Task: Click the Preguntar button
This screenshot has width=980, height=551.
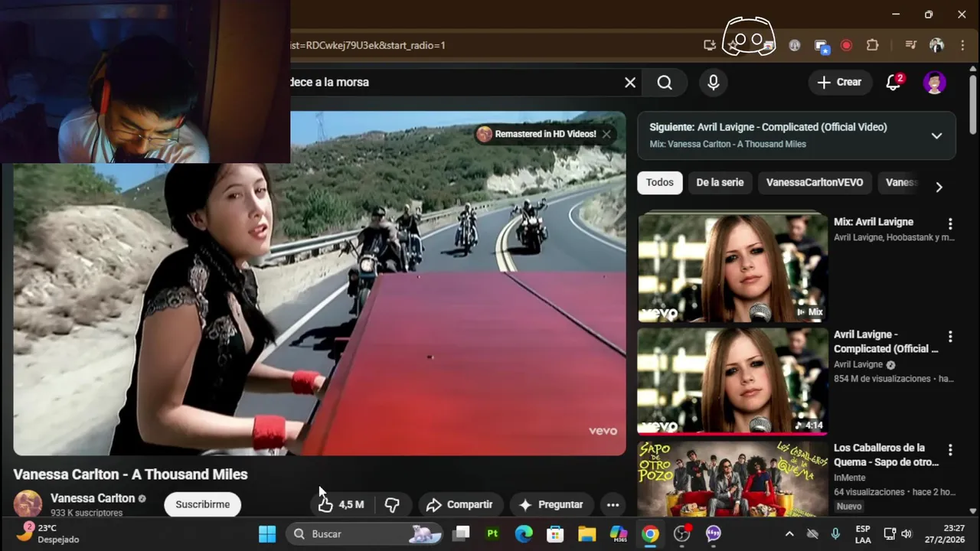Action: (551, 504)
